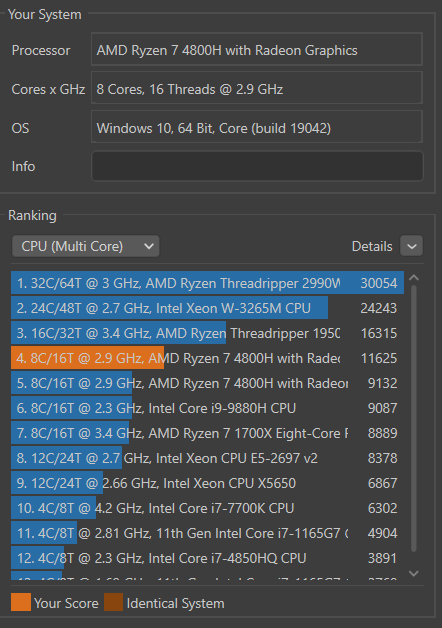Click the score value 6302
The width and height of the screenshot is (442, 628).
(382, 508)
